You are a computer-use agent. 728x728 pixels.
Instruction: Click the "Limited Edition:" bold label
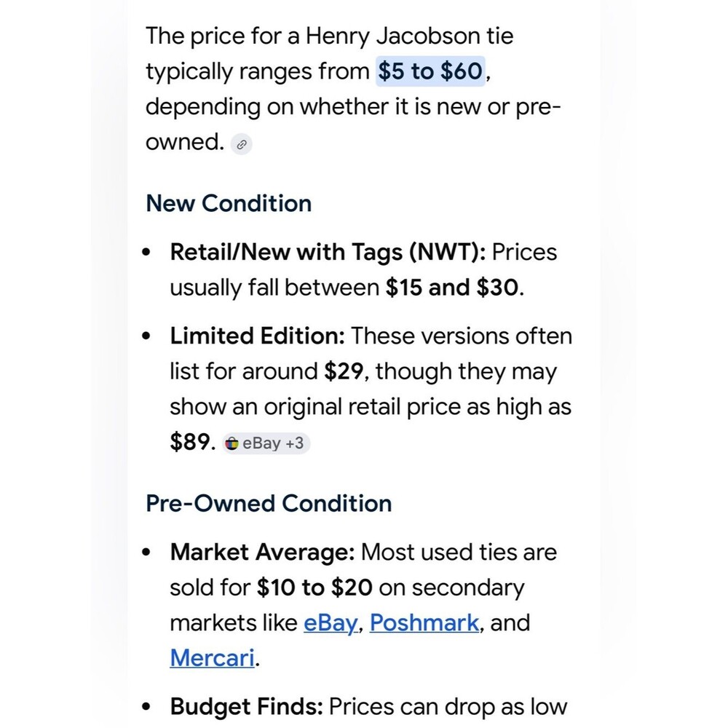(x=257, y=336)
